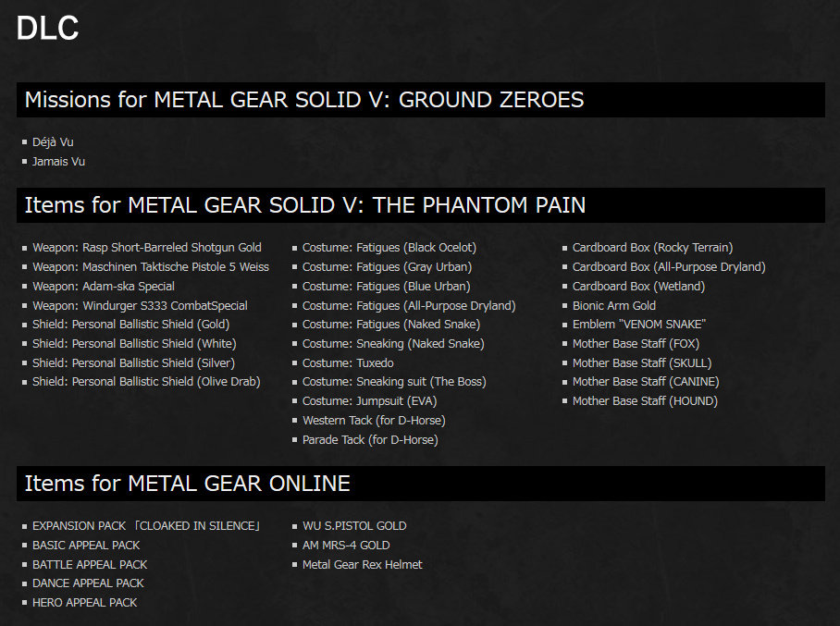The width and height of the screenshot is (840, 626).
Task: Select Sneaking suit (The Boss) costume
Action: pyautogui.click(x=393, y=382)
